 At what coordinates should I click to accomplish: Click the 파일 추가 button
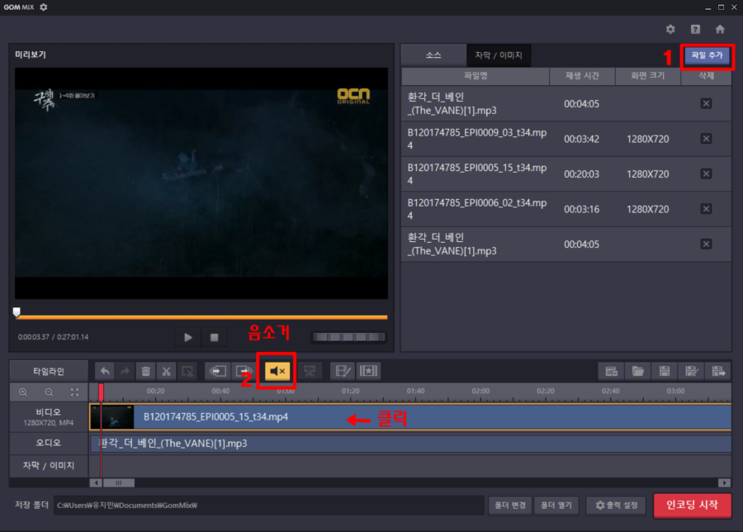(707, 56)
